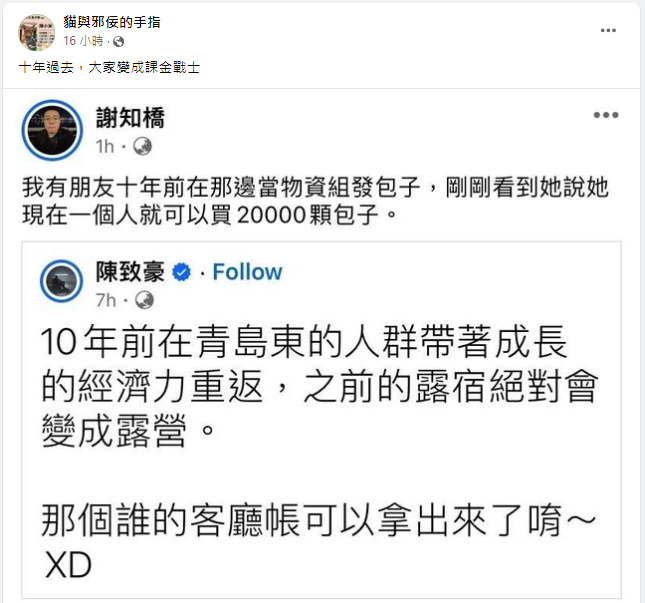Click the globe privacy icon beside 1h
Image resolution: width=645 pixels, height=603 pixels.
(x=142, y=146)
